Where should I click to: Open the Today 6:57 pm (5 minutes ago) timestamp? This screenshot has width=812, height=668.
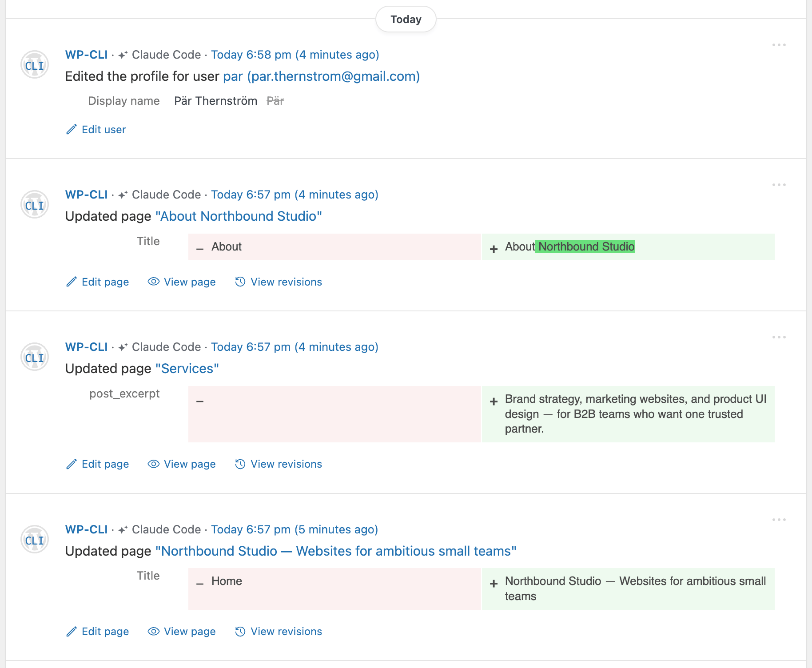[295, 529]
